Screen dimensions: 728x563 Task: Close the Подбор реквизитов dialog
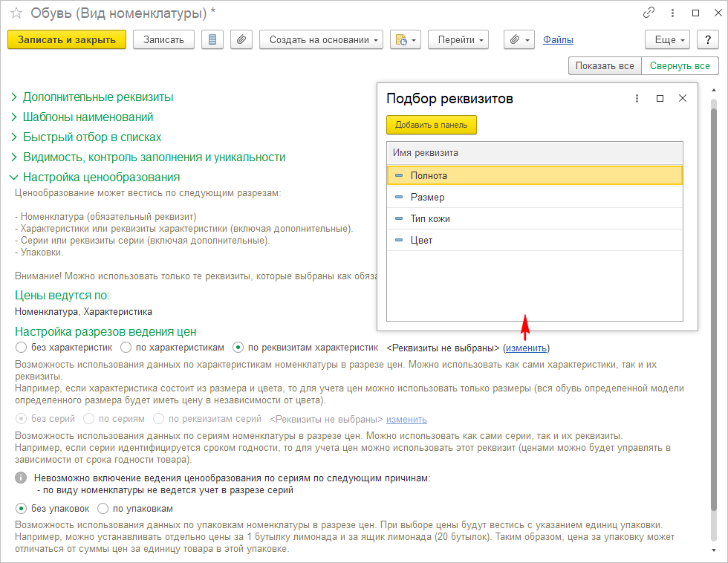point(683,98)
